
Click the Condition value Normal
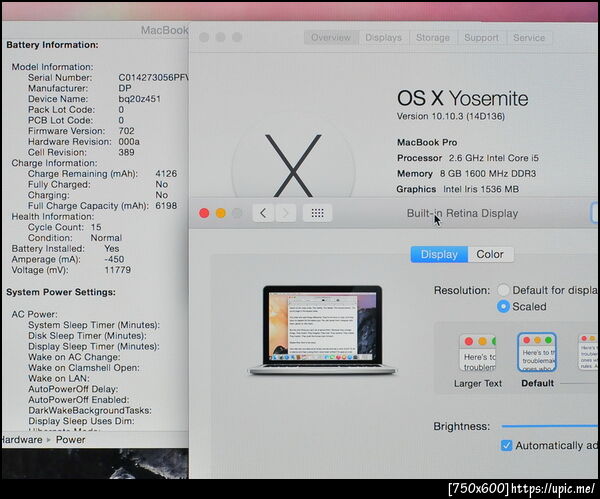pyautogui.click(x=106, y=238)
